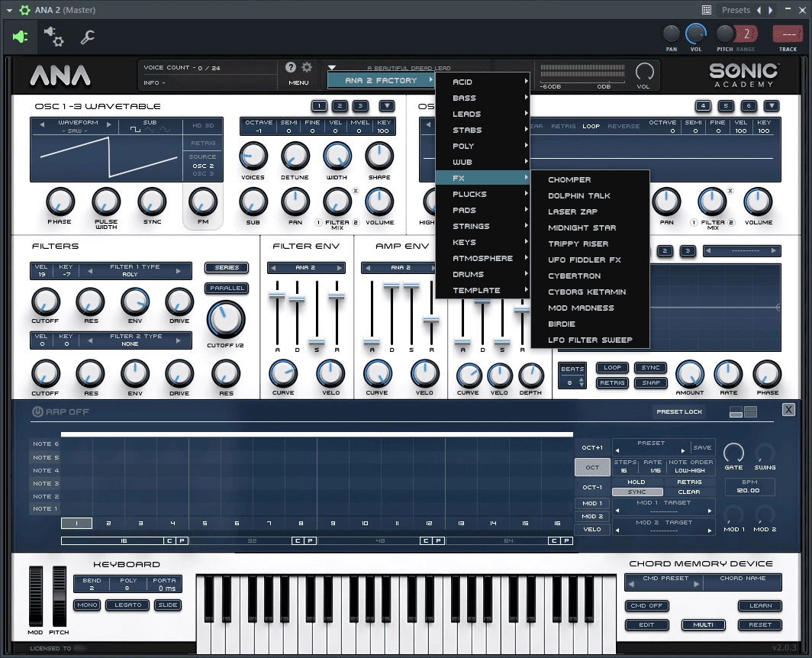The width and height of the screenshot is (812, 658).
Task: Click Mod 1 target next arrow
Action: pyautogui.click(x=710, y=511)
